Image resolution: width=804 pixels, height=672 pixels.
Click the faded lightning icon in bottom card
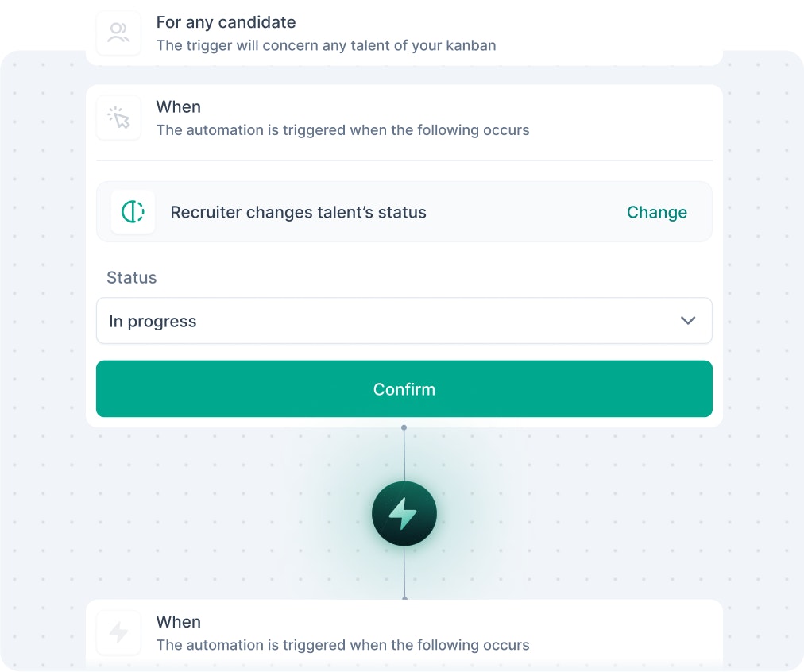click(x=118, y=632)
